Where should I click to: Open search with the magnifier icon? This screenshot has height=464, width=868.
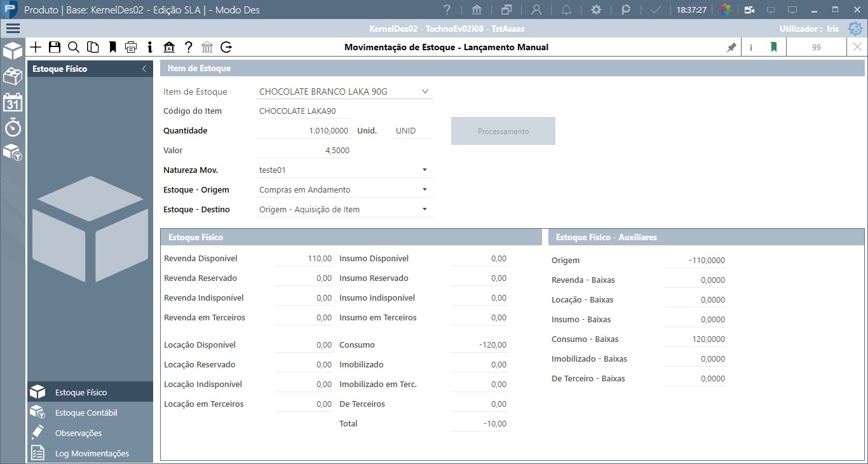[74, 47]
